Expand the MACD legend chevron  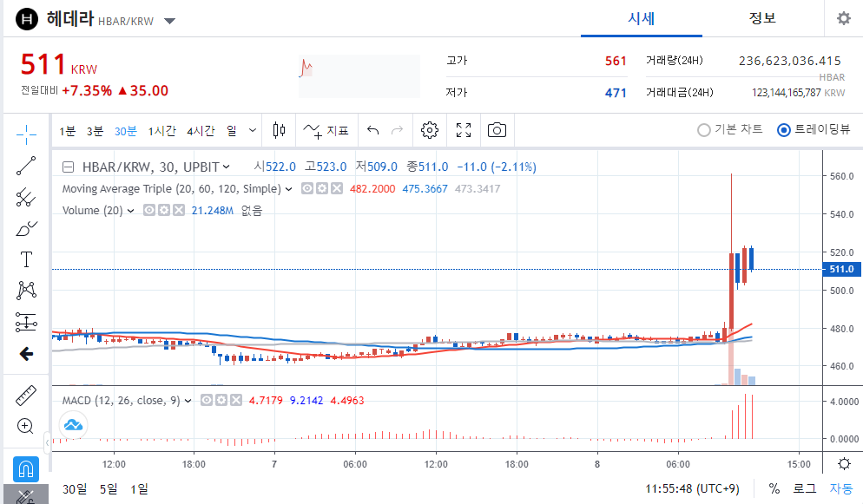pos(188,401)
